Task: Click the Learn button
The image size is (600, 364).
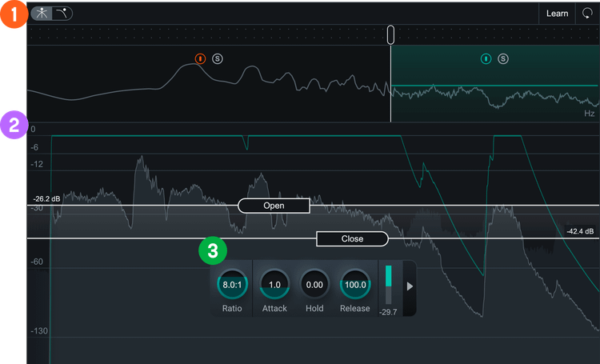Action: click(557, 14)
